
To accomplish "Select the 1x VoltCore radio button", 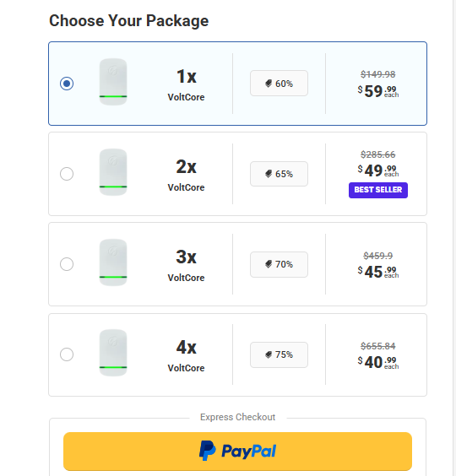I will tap(67, 84).
